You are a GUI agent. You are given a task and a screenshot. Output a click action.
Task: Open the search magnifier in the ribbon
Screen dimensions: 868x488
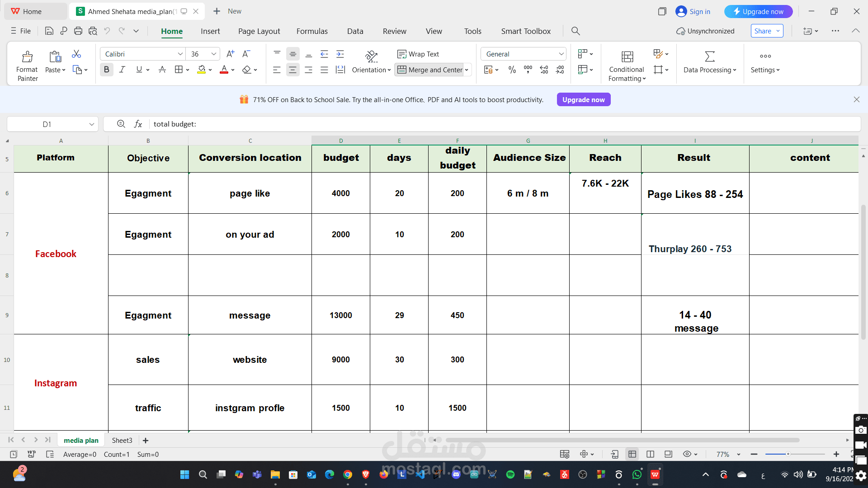[x=576, y=31]
